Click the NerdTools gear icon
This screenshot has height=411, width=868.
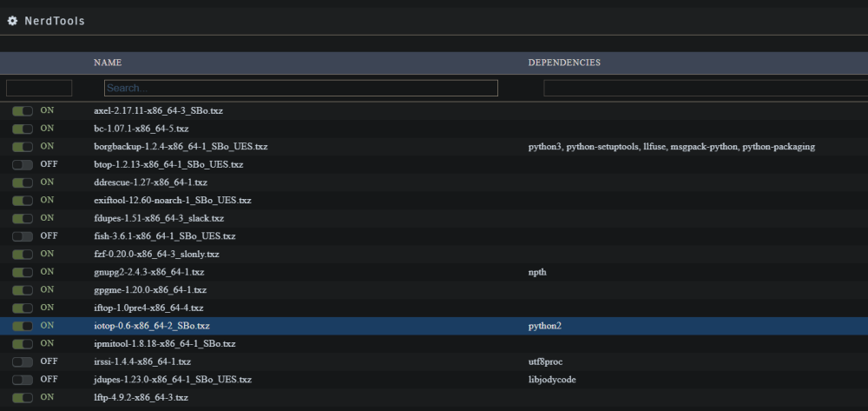coord(12,21)
